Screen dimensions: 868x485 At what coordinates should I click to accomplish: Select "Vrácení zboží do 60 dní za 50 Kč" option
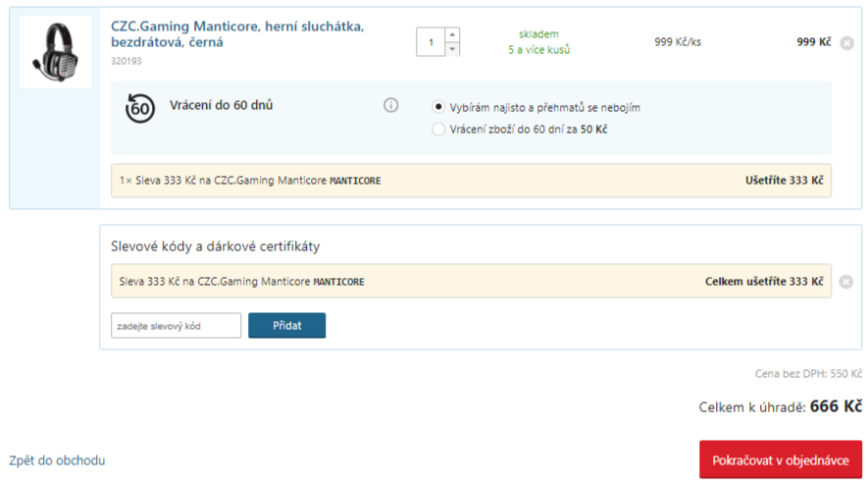tap(437, 130)
